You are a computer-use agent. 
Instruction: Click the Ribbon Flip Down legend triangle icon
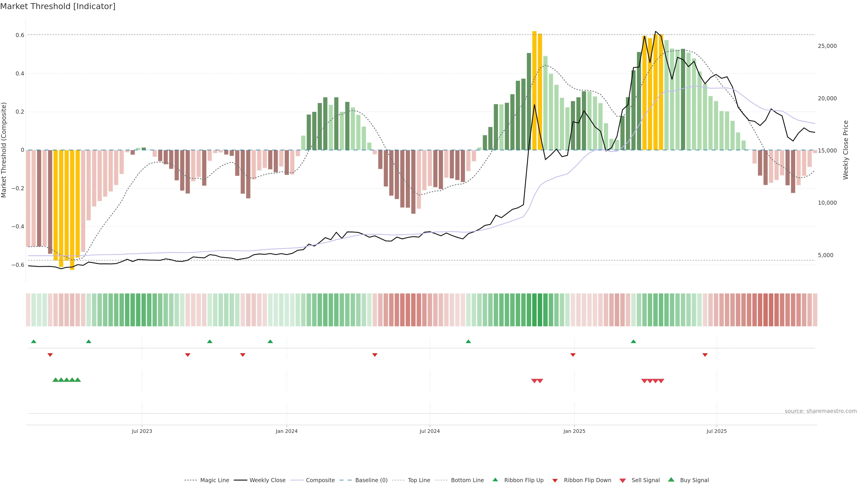(555, 481)
